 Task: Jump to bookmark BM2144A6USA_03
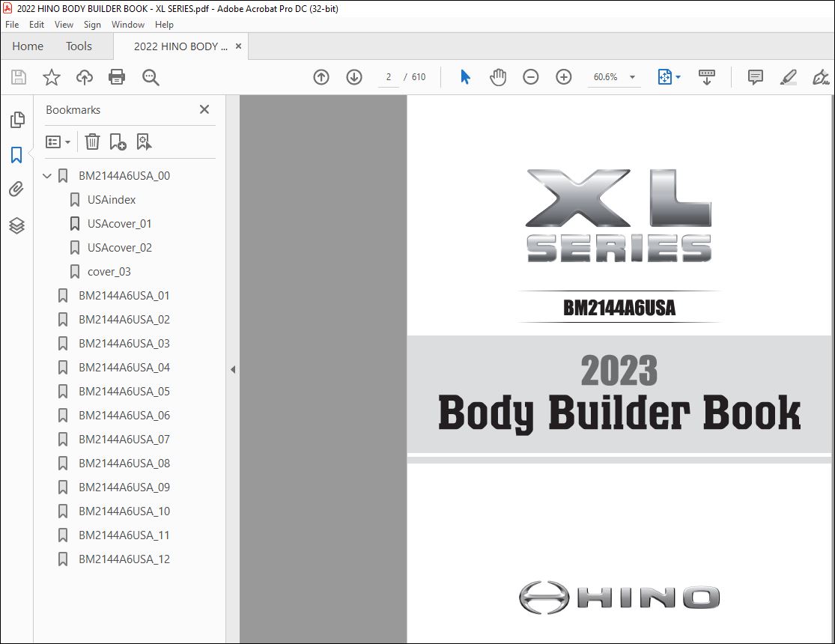(124, 344)
